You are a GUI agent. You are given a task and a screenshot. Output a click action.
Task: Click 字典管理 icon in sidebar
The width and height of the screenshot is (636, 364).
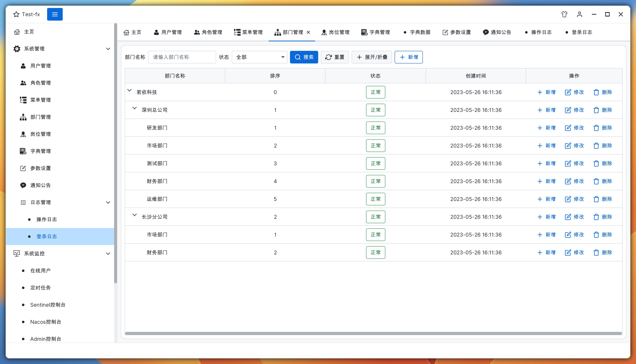coord(23,151)
